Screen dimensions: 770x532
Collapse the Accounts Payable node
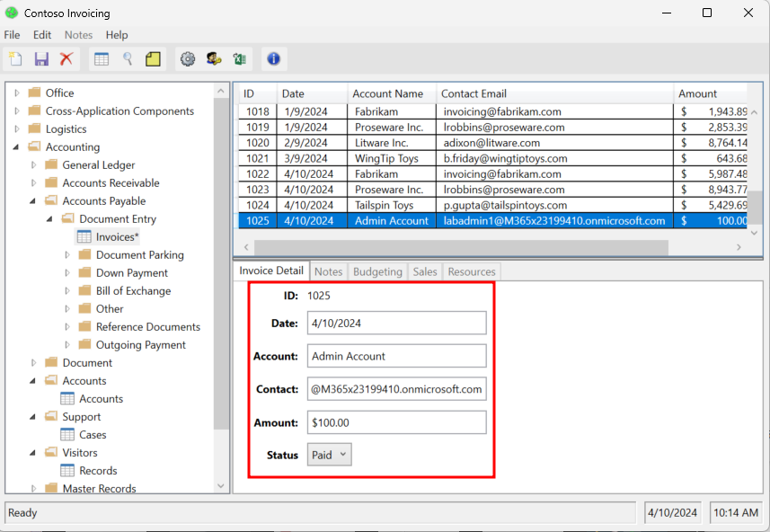click(33, 201)
